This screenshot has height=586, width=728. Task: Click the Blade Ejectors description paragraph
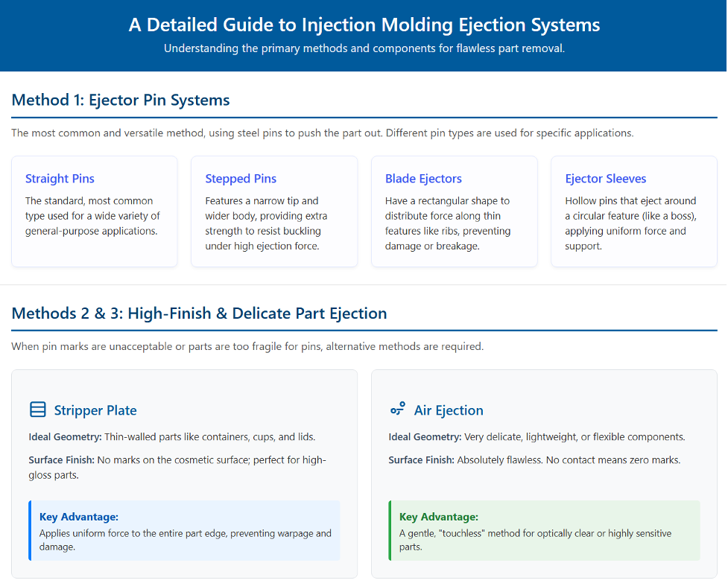coord(448,223)
